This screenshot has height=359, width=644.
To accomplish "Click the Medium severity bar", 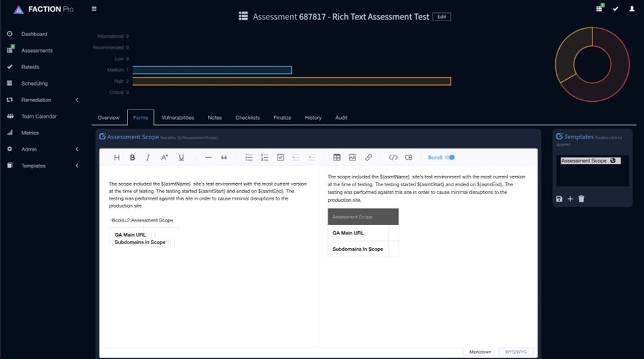I will click(212, 70).
